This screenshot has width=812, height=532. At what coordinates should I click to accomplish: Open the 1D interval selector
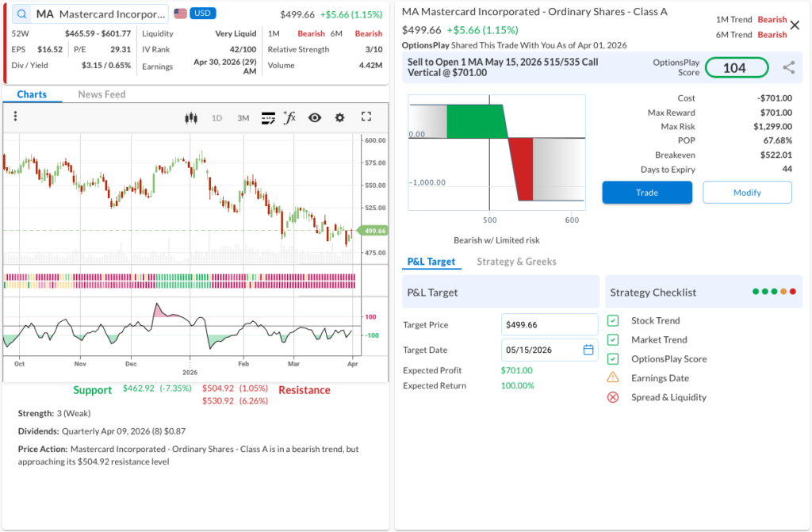(x=216, y=117)
